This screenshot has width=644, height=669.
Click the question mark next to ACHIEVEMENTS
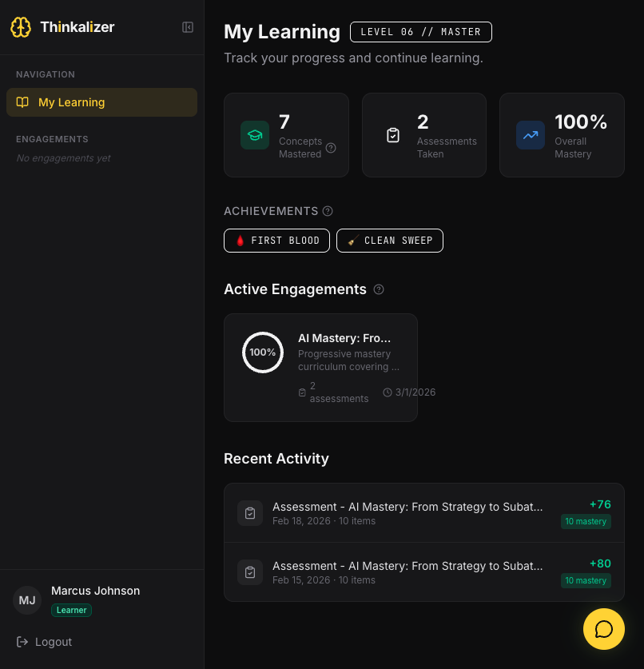[328, 211]
